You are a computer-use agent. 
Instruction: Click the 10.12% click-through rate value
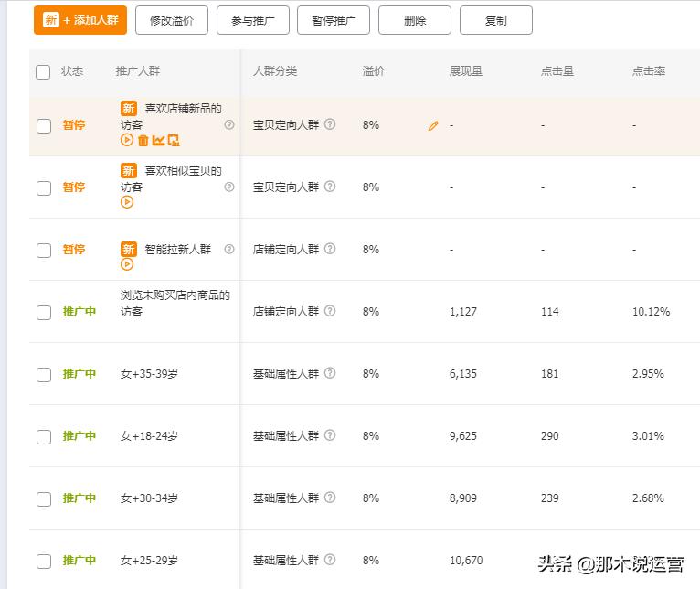tap(651, 312)
